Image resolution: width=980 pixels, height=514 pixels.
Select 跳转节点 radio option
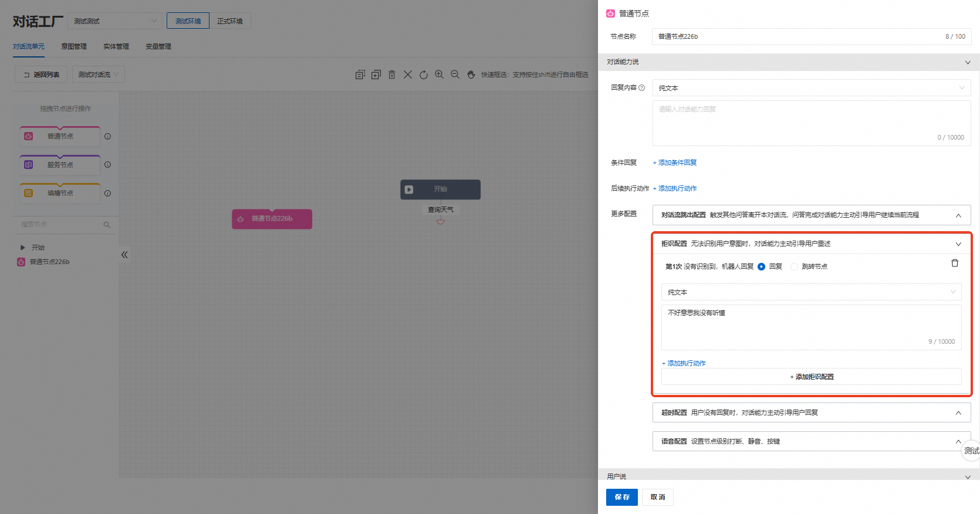tap(794, 266)
